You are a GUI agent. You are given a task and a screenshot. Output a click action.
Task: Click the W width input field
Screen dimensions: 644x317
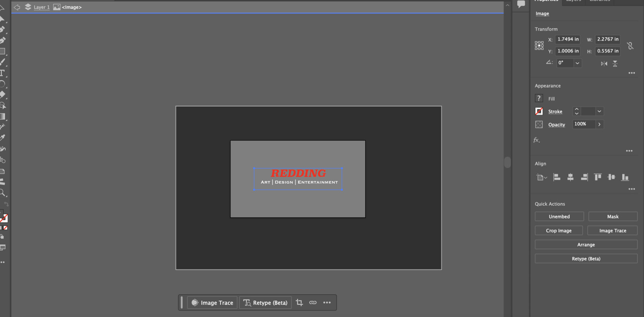607,39
